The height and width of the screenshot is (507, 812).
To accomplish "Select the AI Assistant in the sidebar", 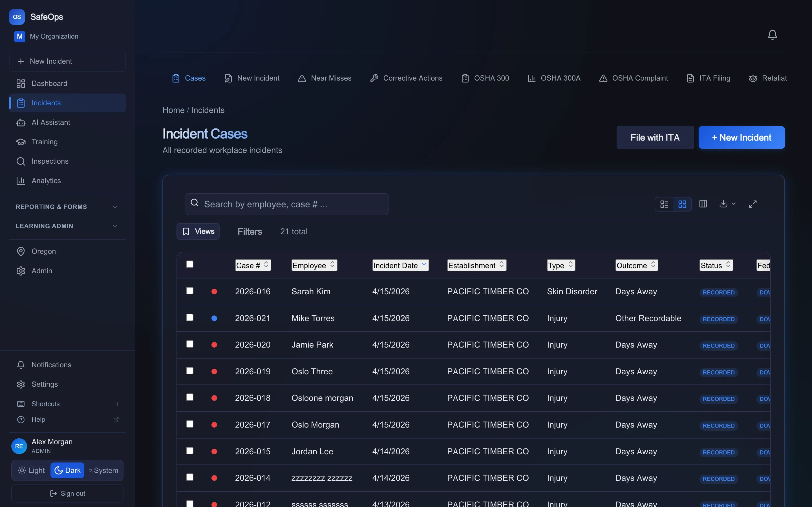I will coord(51,122).
